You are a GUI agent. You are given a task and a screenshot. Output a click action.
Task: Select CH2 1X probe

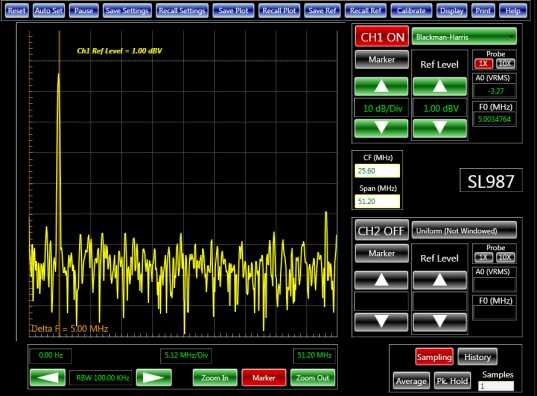click(483, 257)
